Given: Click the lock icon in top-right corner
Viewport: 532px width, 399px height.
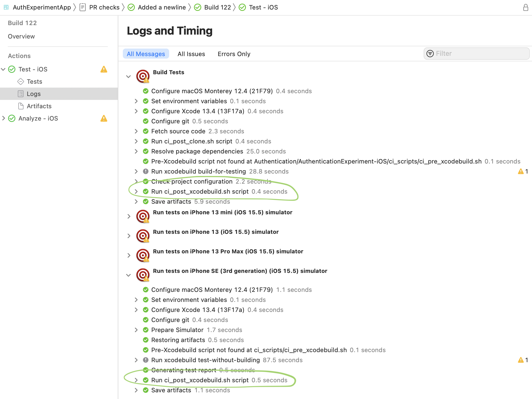Looking at the screenshot, I should point(526,8).
